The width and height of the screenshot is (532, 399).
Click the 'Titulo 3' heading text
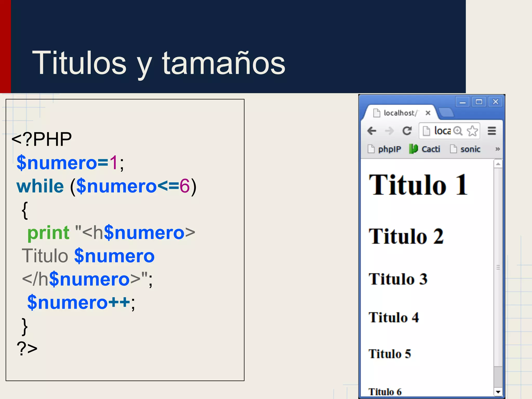click(x=398, y=279)
